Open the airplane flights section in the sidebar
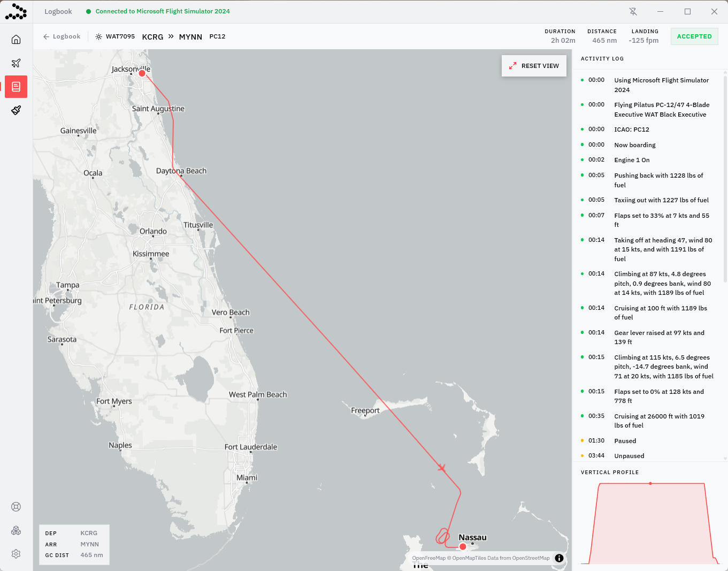The width and height of the screenshot is (728, 571). point(16,63)
